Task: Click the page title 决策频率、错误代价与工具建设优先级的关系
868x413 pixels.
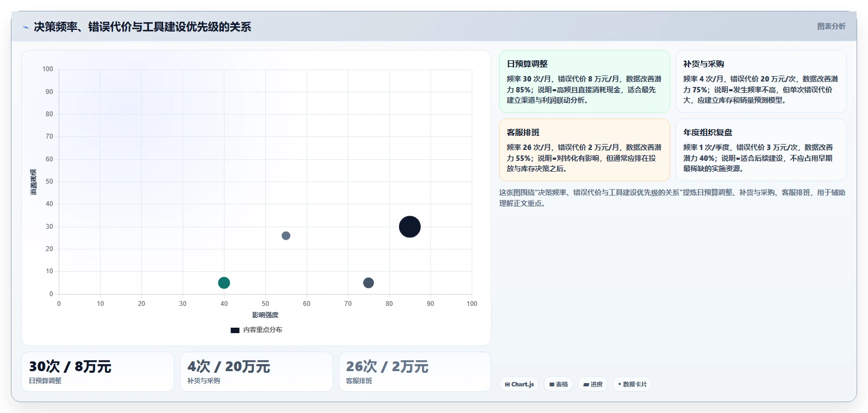Action: (142, 27)
